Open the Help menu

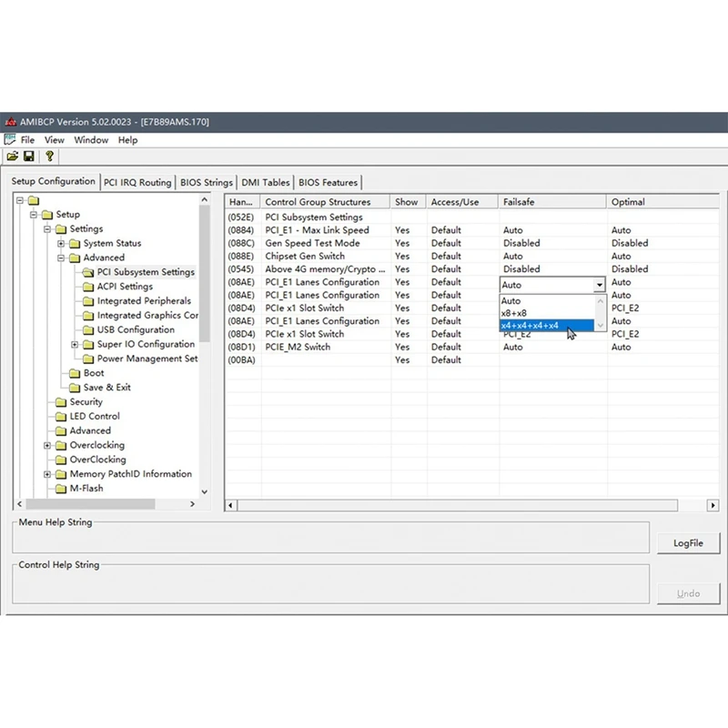127,140
